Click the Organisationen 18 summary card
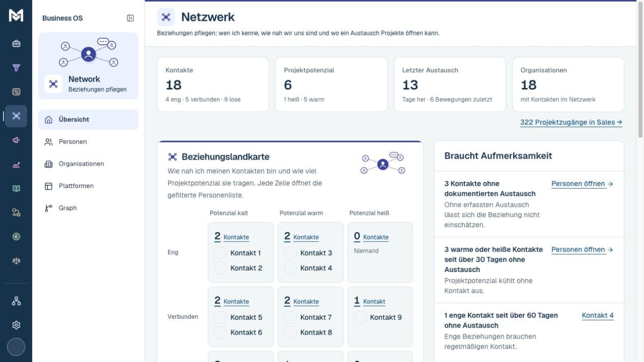Screen dimensions: 644x362 click(x=568, y=84)
